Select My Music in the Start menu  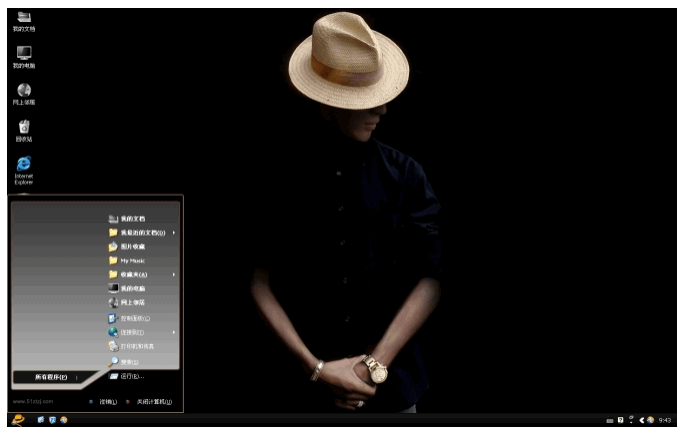click(130, 260)
